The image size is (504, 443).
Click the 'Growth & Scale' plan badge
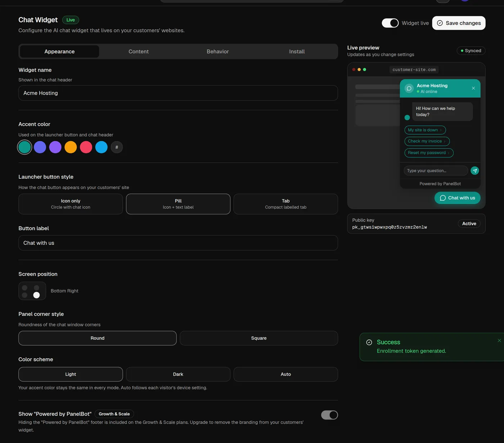point(114,414)
